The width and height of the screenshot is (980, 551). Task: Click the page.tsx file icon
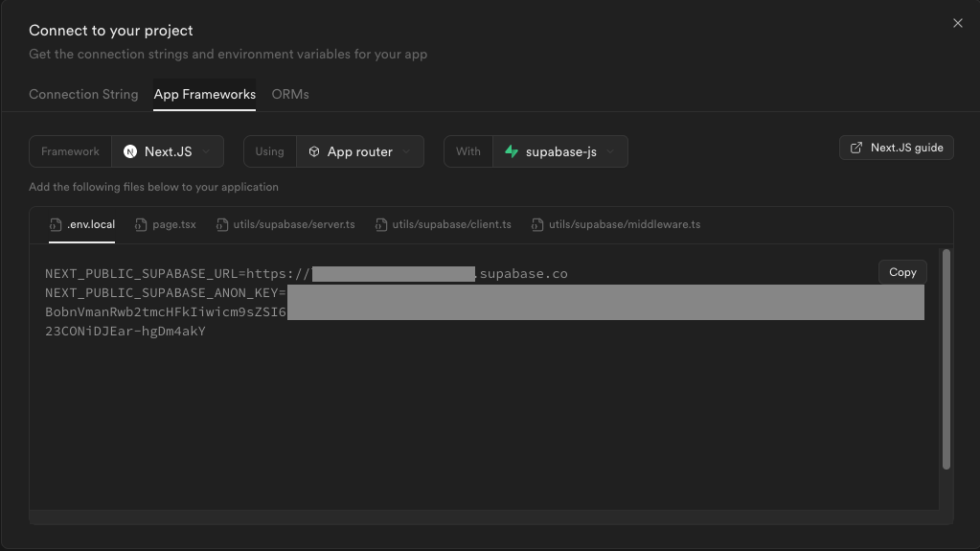pos(141,224)
